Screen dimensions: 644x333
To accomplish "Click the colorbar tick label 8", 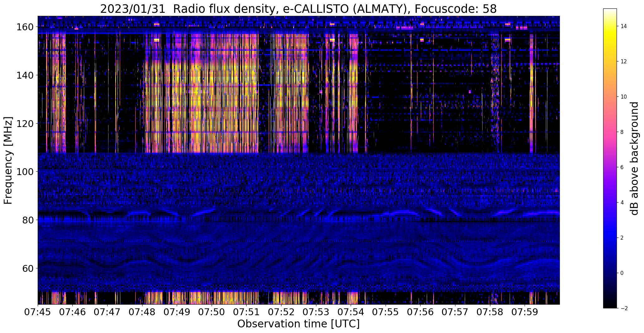I will tap(622, 132).
